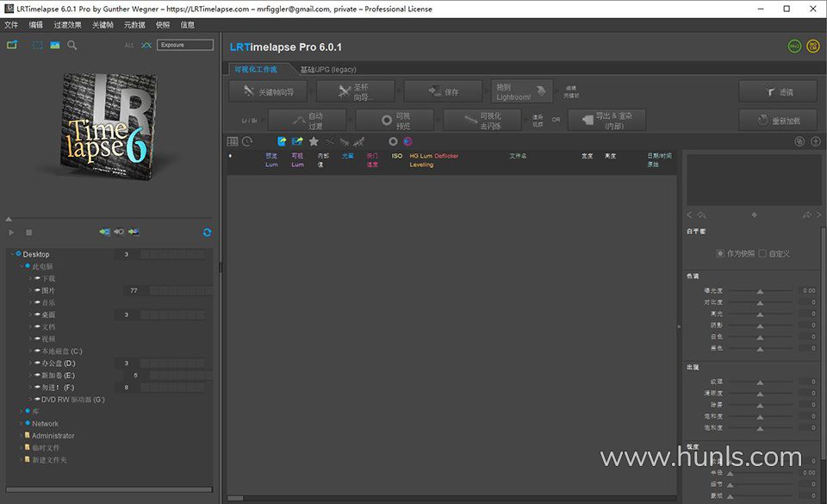The image size is (827, 504).
Task: Click the clock icon beside the grid icon
Action: (247, 141)
